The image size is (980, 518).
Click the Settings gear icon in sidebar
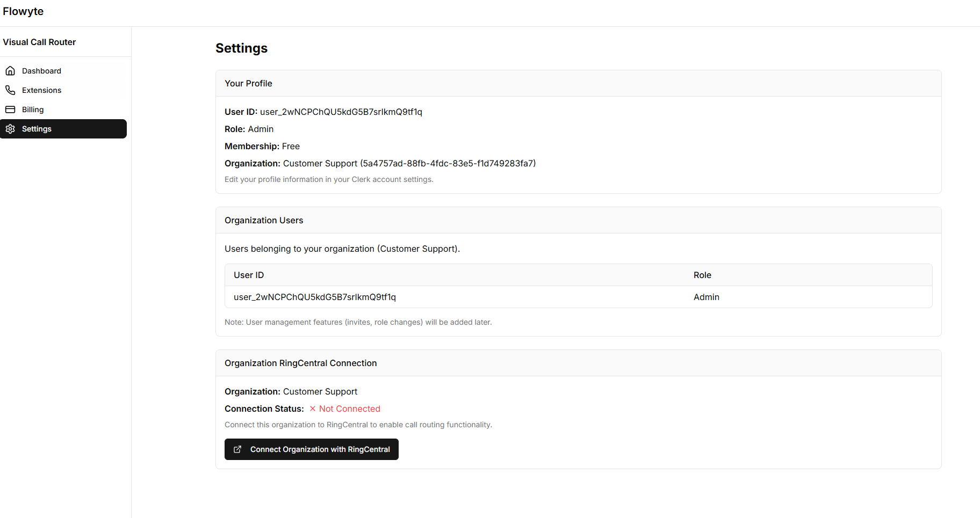(x=10, y=129)
